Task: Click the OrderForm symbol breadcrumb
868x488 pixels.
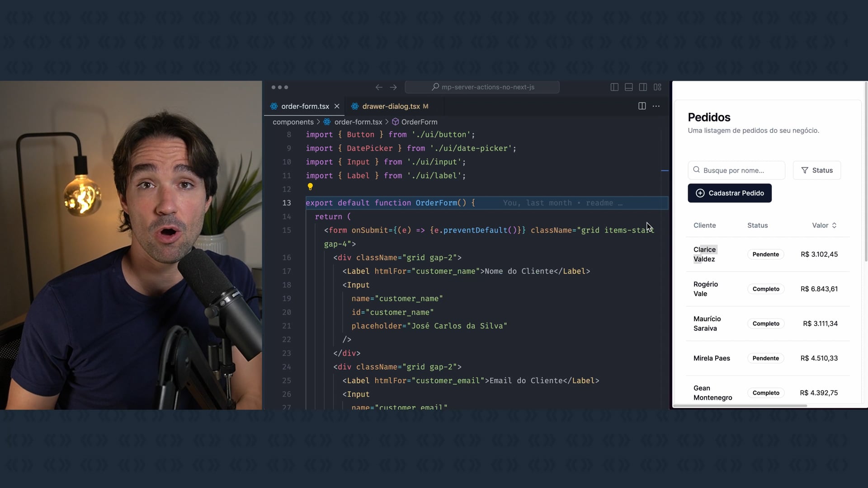Action: pyautogui.click(x=419, y=122)
